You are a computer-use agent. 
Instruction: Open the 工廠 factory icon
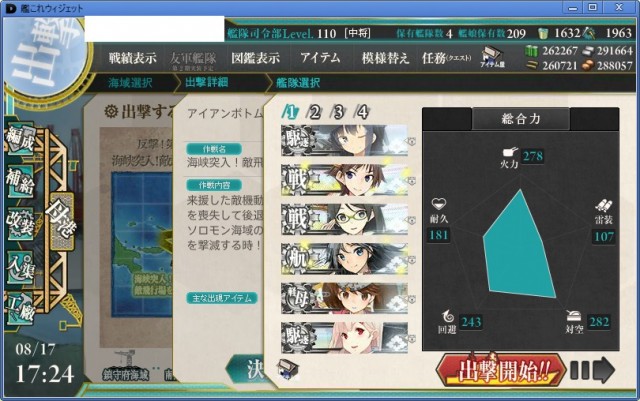pos(20,309)
